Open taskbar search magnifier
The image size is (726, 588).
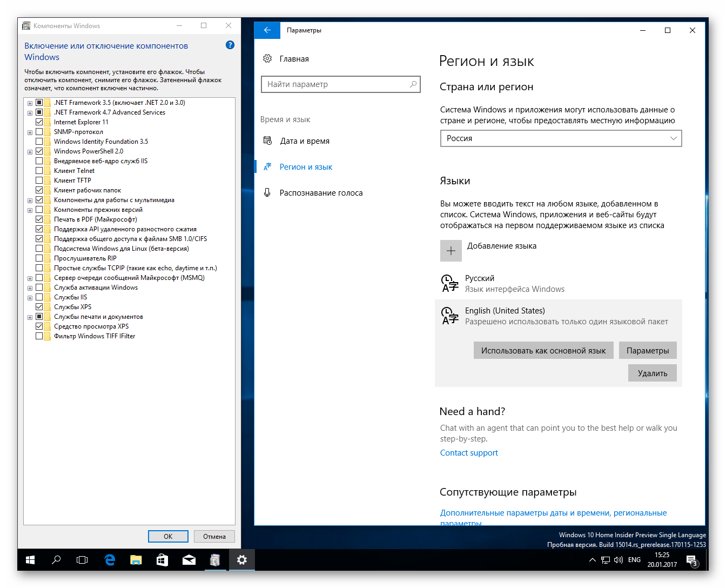tap(56, 560)
